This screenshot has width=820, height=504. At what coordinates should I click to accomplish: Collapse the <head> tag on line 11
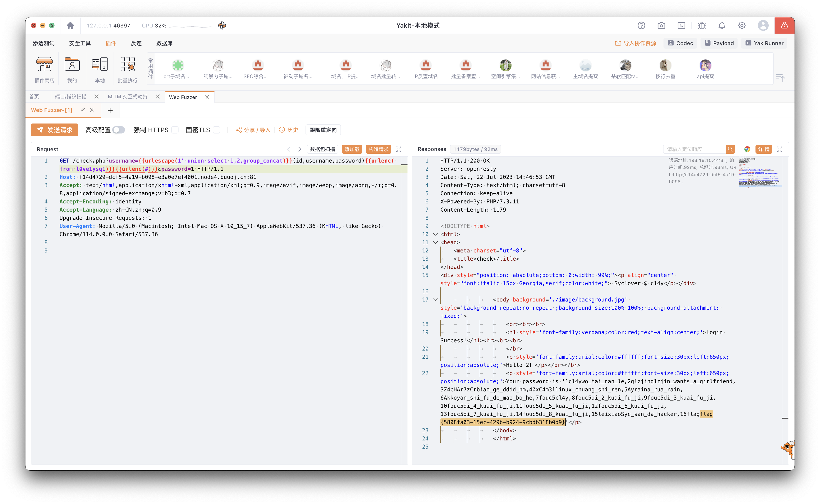pos(435,242)
